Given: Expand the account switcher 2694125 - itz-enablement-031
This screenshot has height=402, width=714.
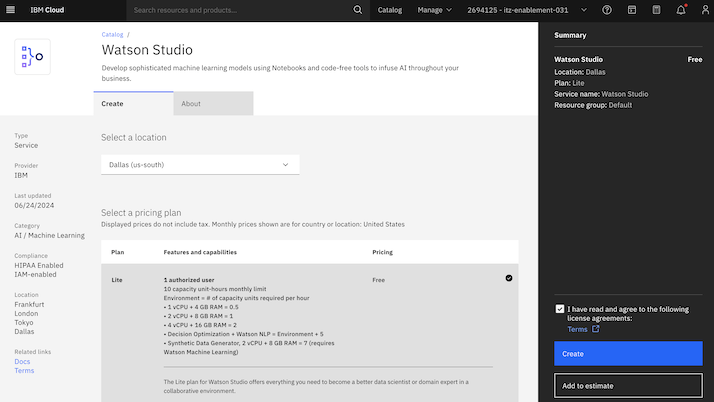Looking at the screenshot, I should point(527,10).
